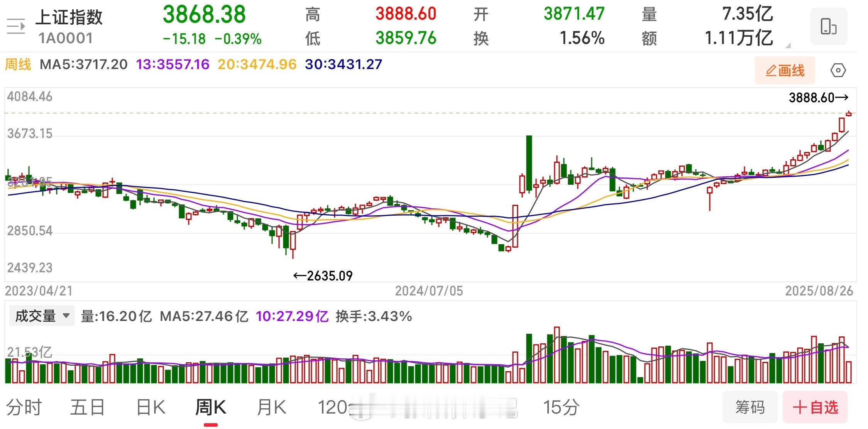Switch to the 15分 tab
868x429 pixels.
(561, 407)
